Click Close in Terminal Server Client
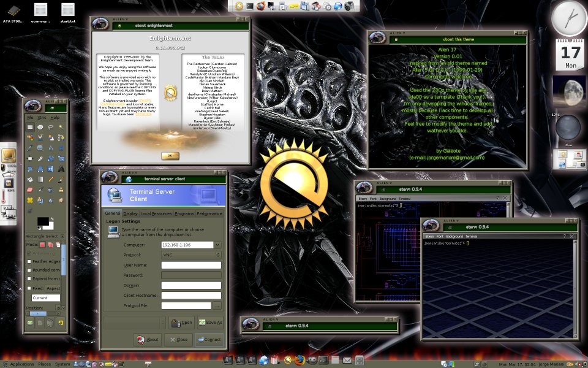The image size is (588, 368). coord(178,339)
